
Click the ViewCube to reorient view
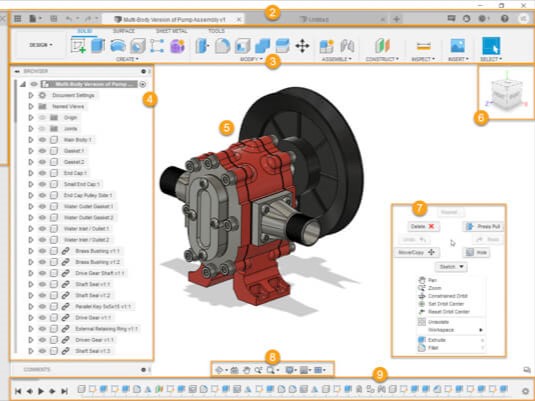[506, 94]
